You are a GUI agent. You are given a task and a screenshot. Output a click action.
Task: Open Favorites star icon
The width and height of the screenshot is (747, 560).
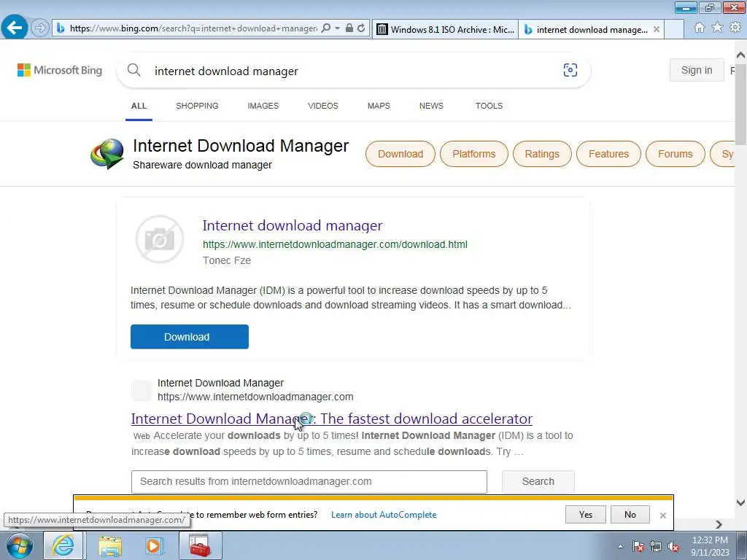pos(717,28)
